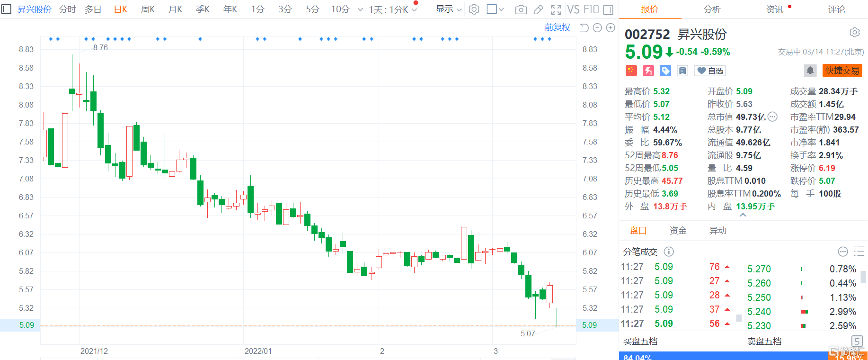Image resolution: width=868 pixels, height=360 pixels.
Task: Click the blue tag icon
Action: [x=665, y=71]
